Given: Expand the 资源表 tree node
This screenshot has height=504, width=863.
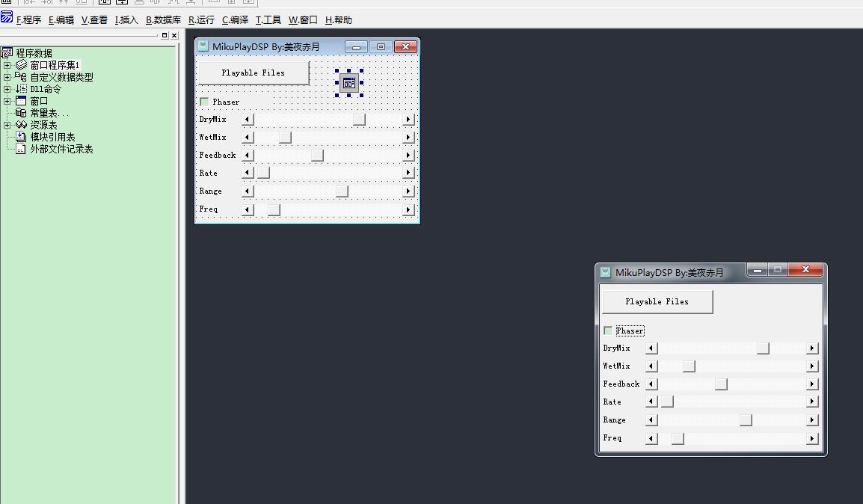Looking at the screenshot, I should click(x=7, y=125).
